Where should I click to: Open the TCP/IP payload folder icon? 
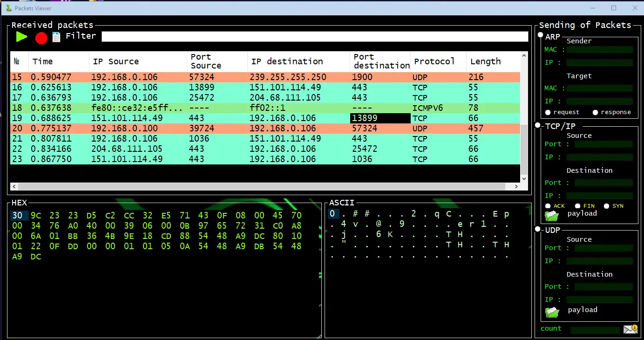coord(552,216)
